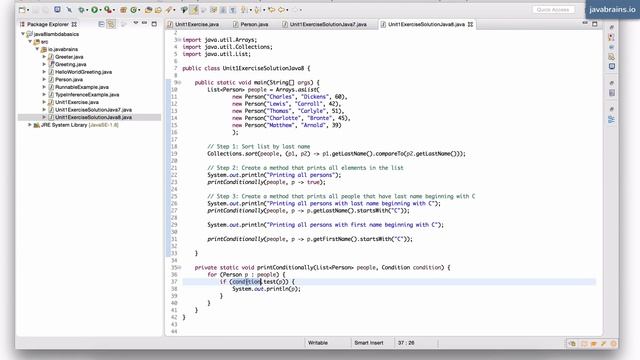Toggle Mark Occurrences highlighted toolbar icon
Image resolution: width=640 pixels, height=360 pixels.
point(194,10)
